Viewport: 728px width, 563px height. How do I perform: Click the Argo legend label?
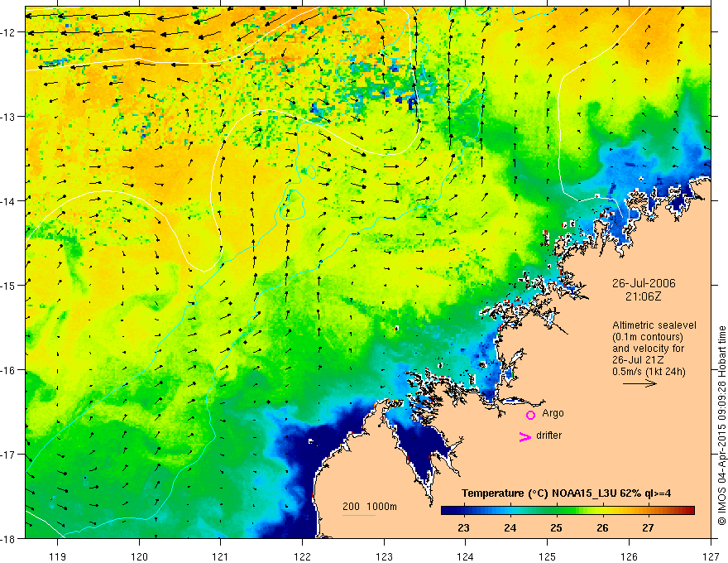point(553,413)
